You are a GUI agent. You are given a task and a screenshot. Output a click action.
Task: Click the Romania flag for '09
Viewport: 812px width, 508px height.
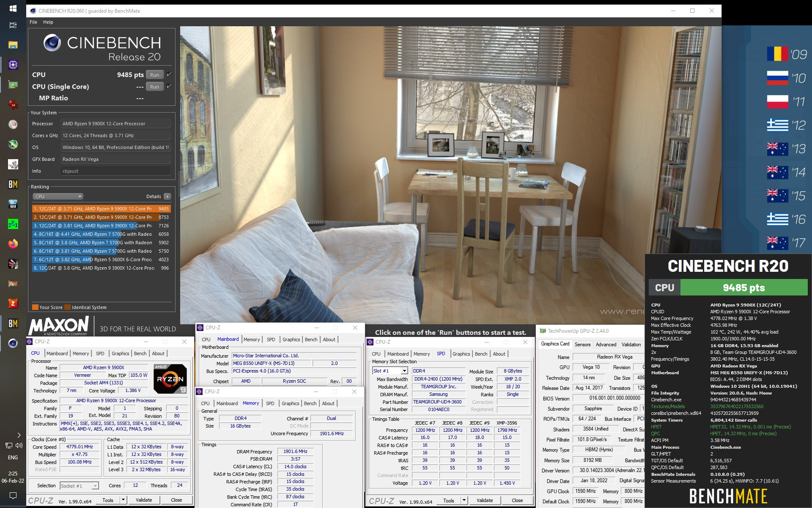778,54
